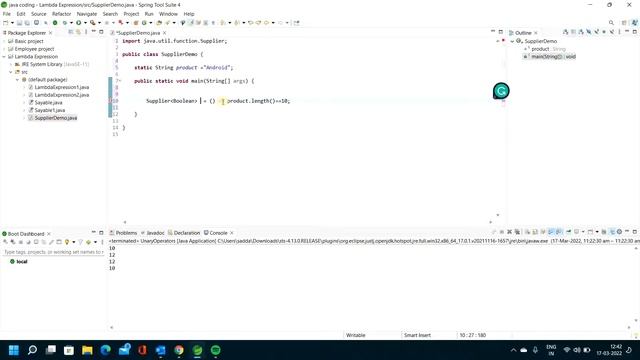Image resolution: width=640 pixels, height=360 pixels.
Task: Open the File menu
Action: [7, 14]
